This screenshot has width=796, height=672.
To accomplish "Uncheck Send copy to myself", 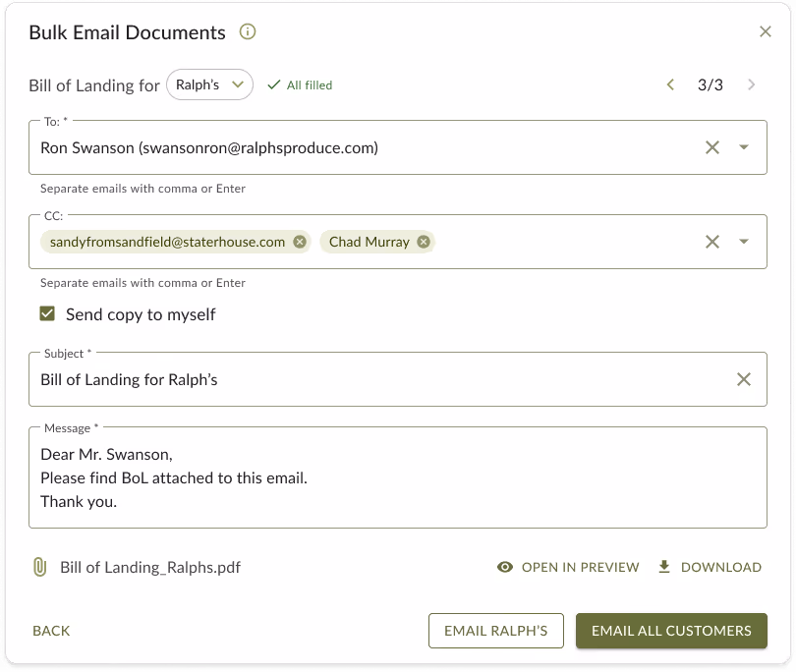I will point(46,314).
